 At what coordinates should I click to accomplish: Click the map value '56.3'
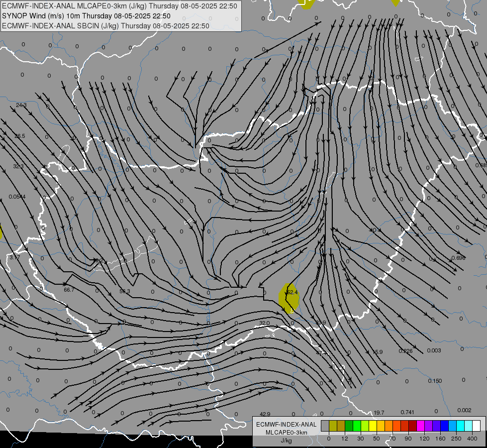click(x=125, y=291)
